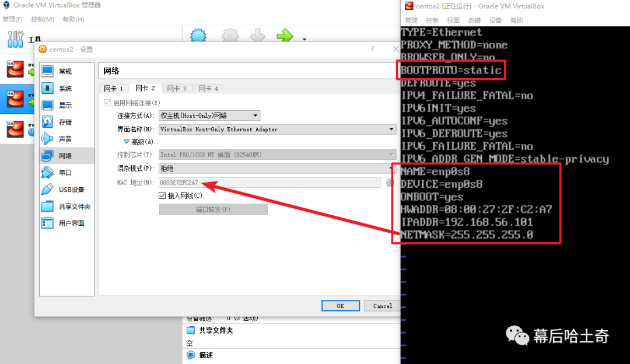This screenshot has height=364, width=630.
Task: Click the MAC 地址 address field
Action: (269, 183)
